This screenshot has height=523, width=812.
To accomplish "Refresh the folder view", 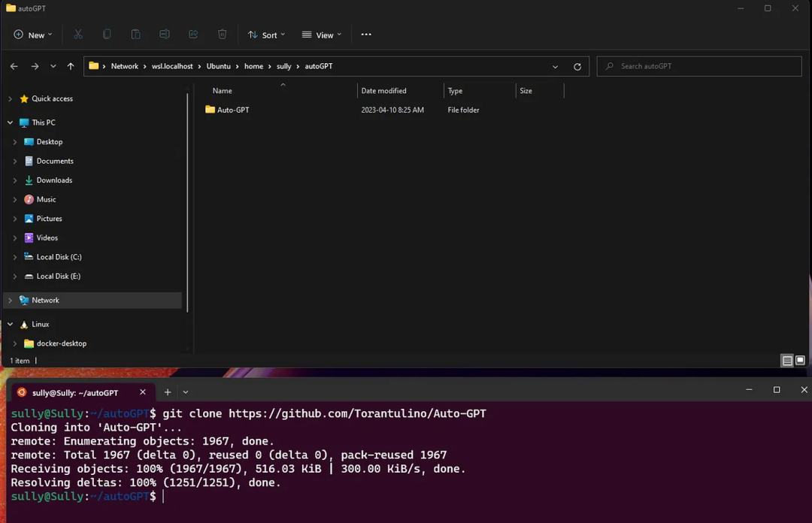I will pyautogui.click(x=577, y=66).
